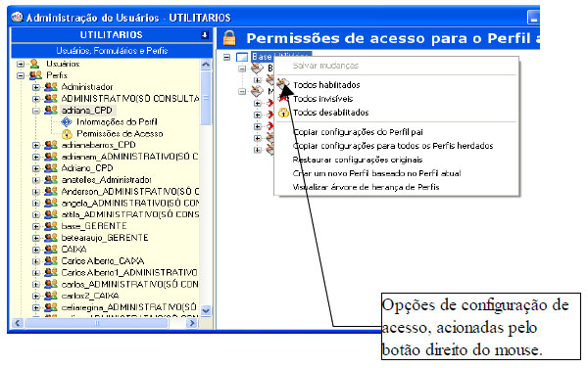Click the adriana_CPD profile icon
The width and height of the screenshot is (588, 368).
point(51,110)
